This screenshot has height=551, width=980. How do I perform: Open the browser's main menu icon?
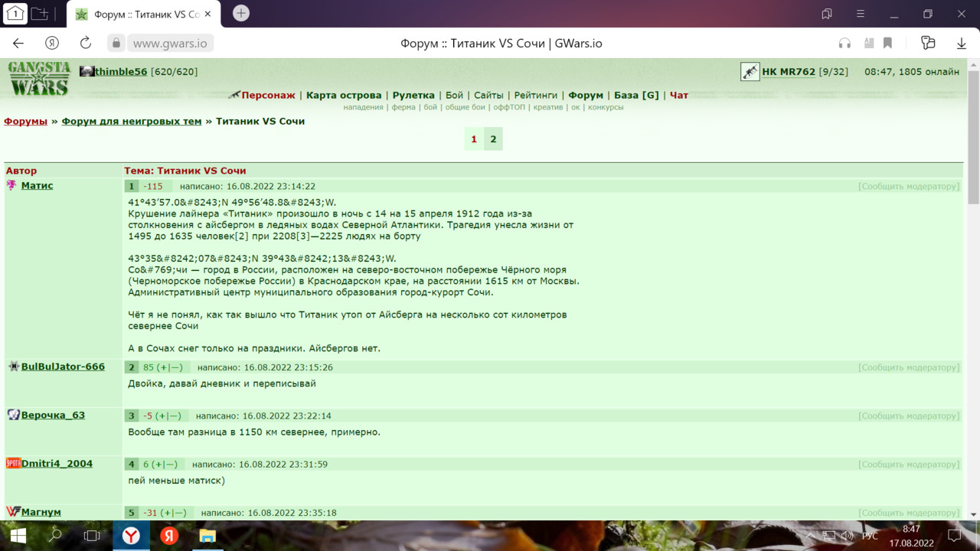pyautogui.click(x=861, y=14)
